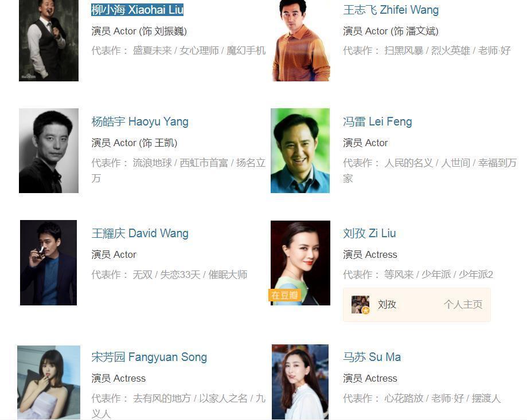Open the Haoyu Yang name link

click(140, 121)
